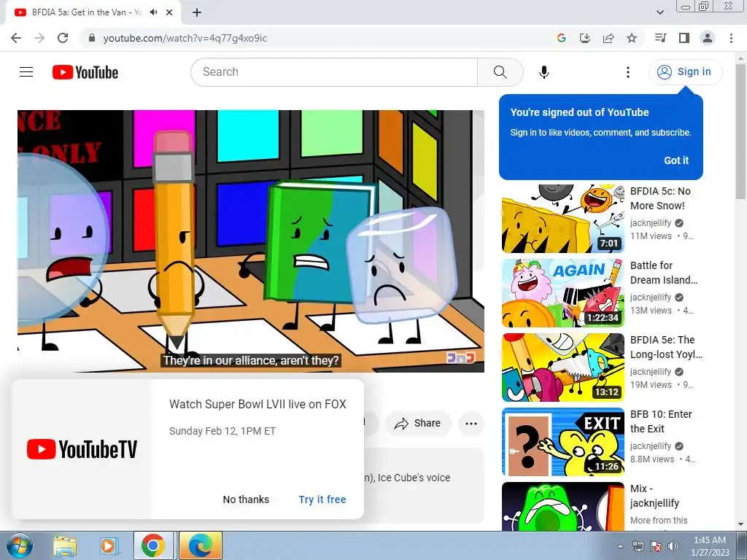Screen dimensions: 747x560
Task: Expand tab search chevron in title bar
Action: [659, 12]
